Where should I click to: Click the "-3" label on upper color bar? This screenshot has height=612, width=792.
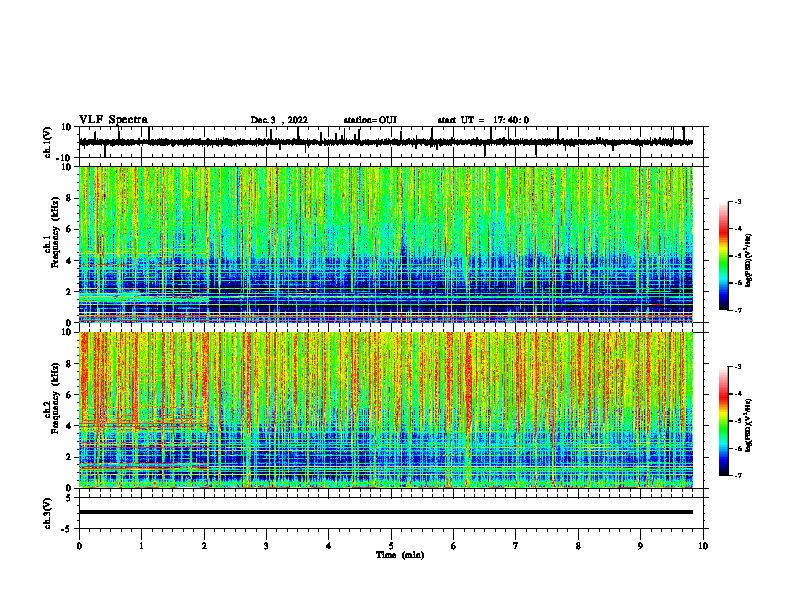pos(737,202)
